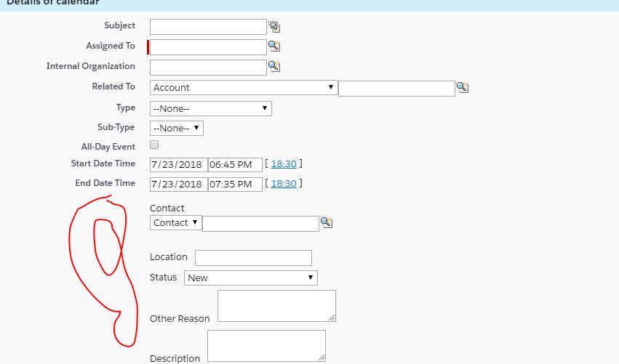Focus the Other Reason text area
619x364 pixels.
tap(276, 306)
